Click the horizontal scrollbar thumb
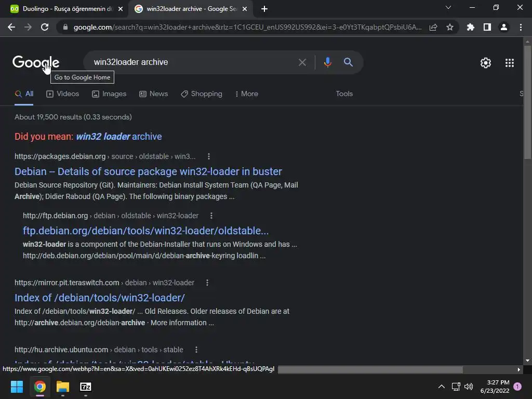The height and width of the screenshot is (399, 532). pos(370,369)
